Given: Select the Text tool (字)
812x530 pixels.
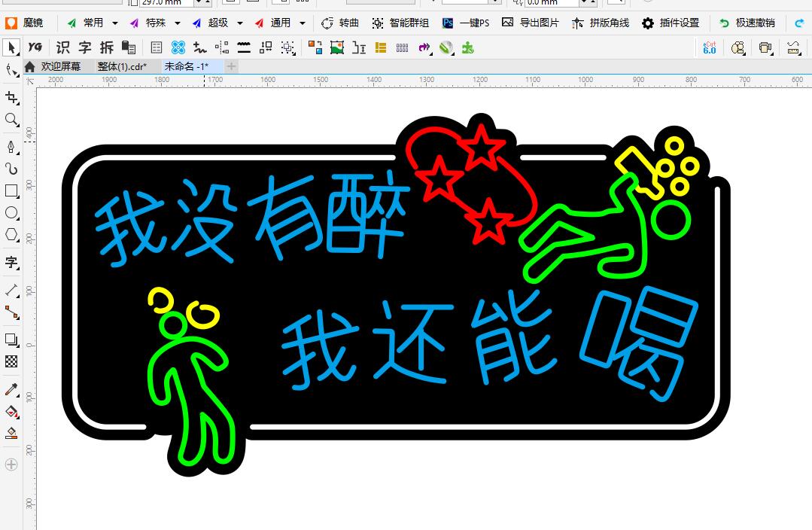Looking at the screenshot, I should [x=11, y=262].
